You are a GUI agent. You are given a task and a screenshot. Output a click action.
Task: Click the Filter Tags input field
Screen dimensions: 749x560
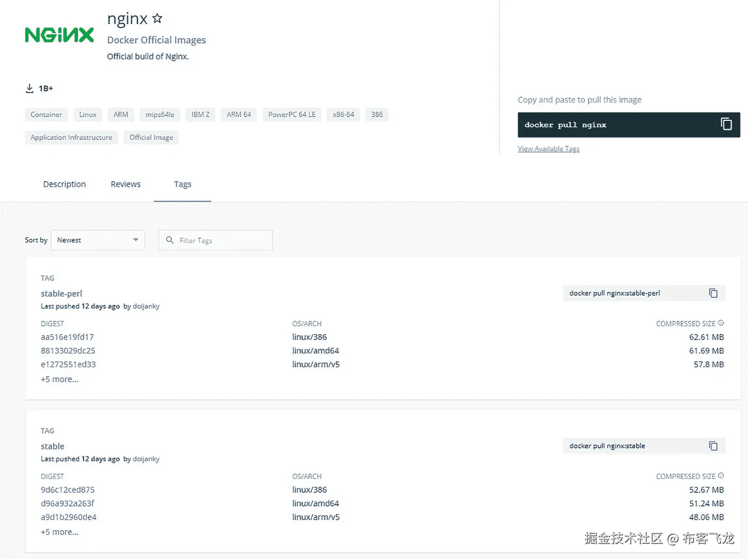click(x=216, y=240)
